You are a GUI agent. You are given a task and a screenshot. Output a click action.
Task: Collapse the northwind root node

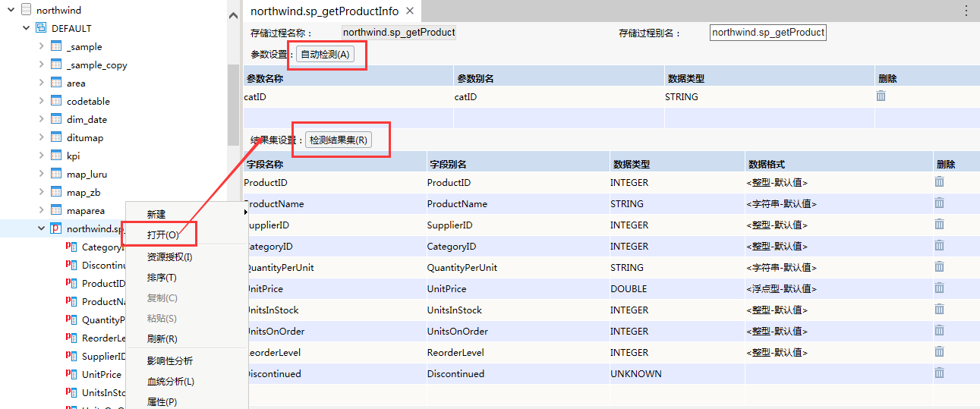(11, 10)
